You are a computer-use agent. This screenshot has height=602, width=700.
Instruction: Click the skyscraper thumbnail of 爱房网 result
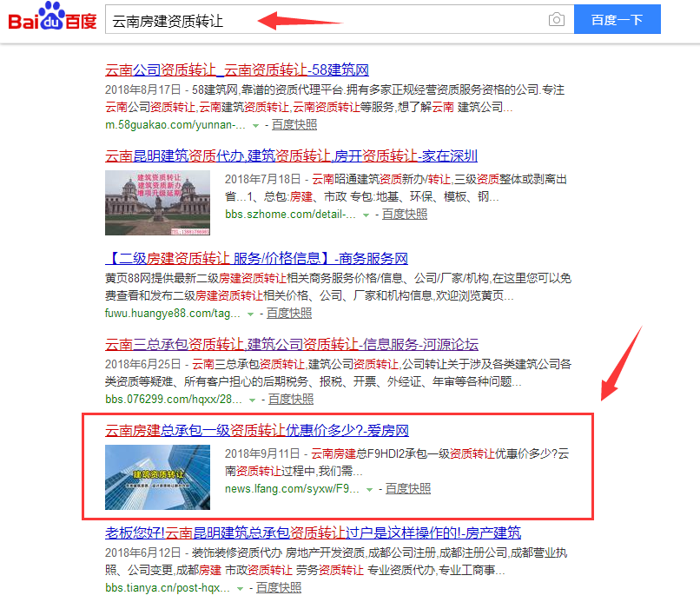click(157, 478)
